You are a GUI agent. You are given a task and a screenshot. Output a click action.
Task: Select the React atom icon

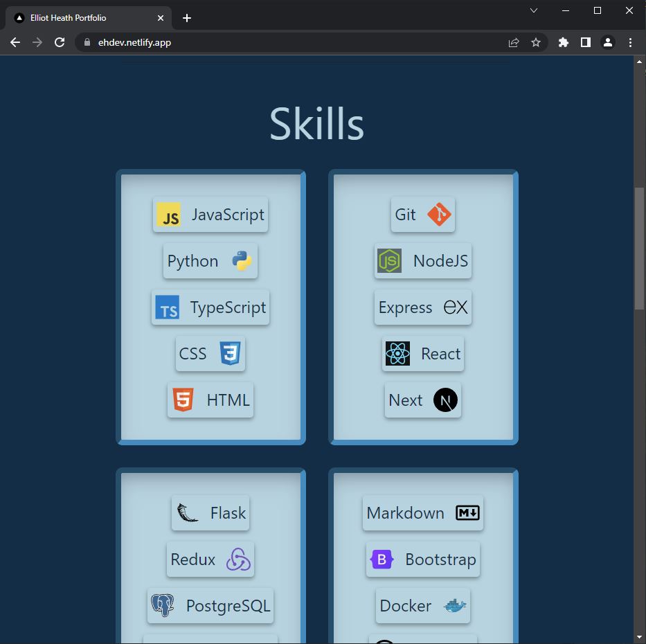click(397, 354)
